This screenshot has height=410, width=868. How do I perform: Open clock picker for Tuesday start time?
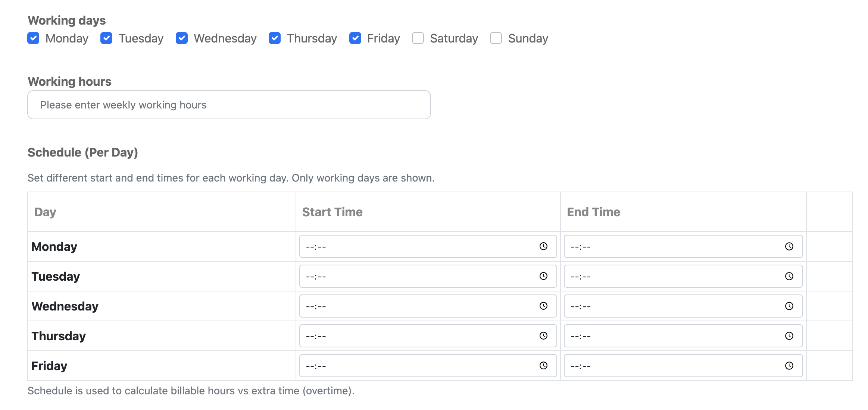(543, 276)
